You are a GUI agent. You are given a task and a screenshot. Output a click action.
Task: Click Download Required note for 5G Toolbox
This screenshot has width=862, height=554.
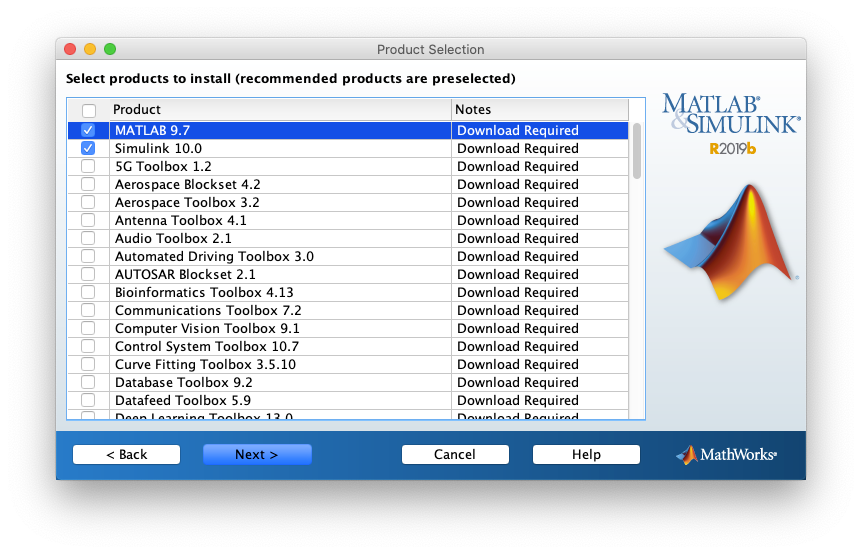click(518, 166)
